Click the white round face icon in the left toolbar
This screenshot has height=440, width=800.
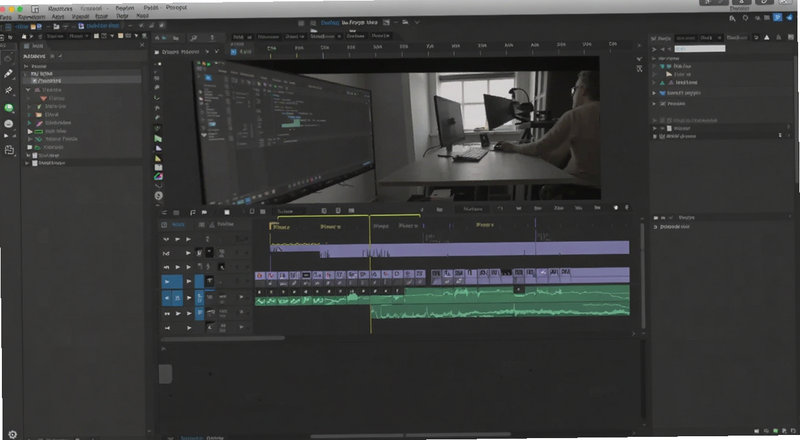(9, 124)
